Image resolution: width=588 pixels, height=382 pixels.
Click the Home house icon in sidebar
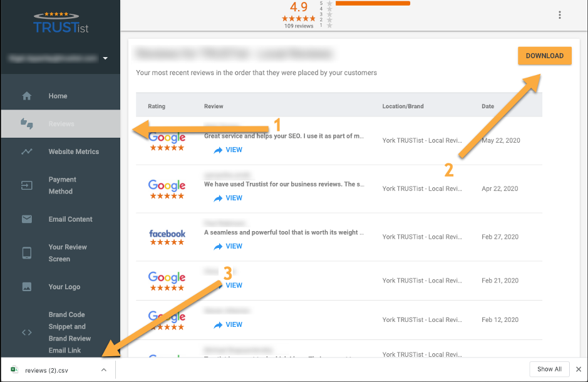tap(27, 96)
